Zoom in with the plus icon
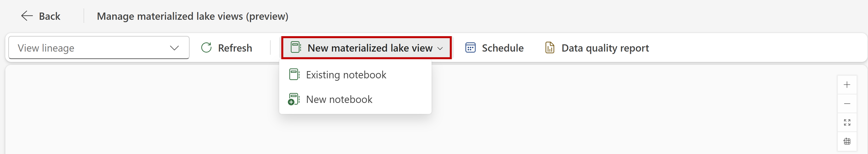 click(847, 85)
